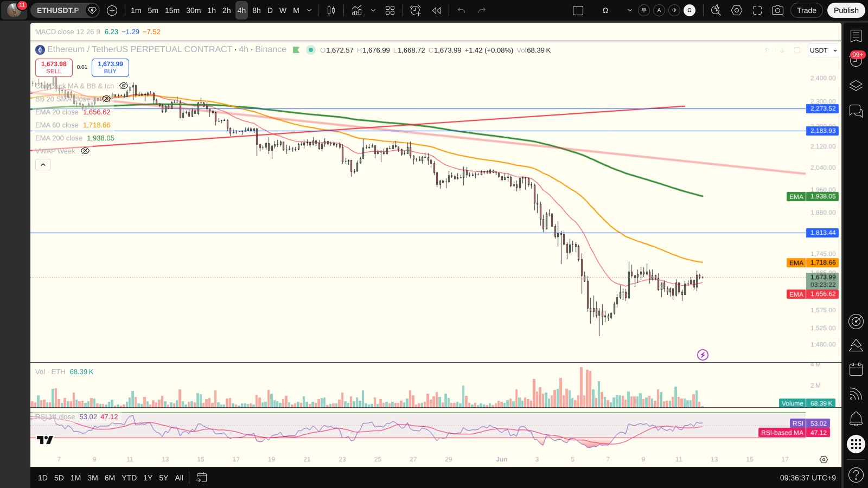Open the layout grid templates icon

[x=390, y=10]
